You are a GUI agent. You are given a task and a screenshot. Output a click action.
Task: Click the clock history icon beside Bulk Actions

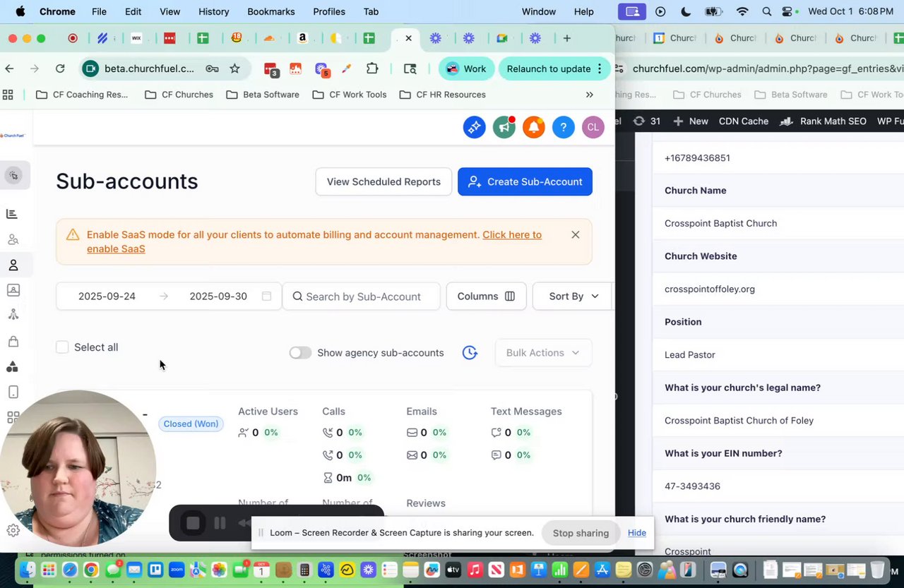[x=470, y=352]
